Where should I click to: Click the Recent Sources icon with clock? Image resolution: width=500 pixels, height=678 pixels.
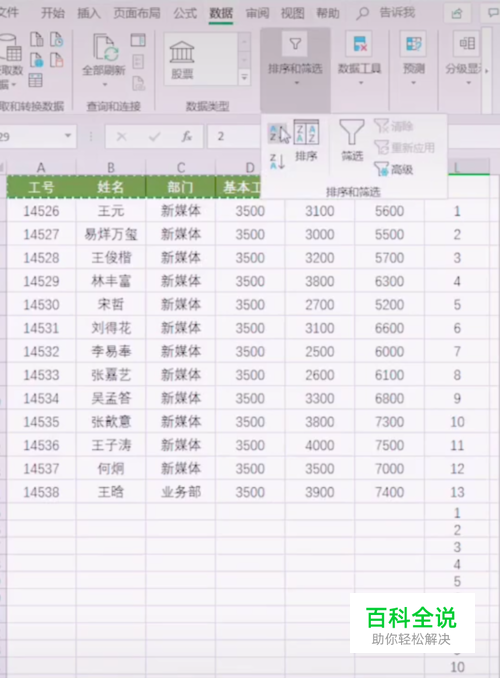(57, 39)
